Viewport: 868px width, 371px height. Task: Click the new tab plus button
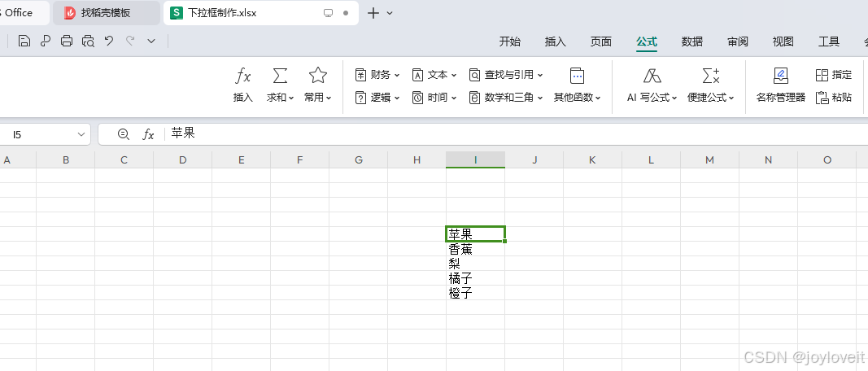point(373,13)
